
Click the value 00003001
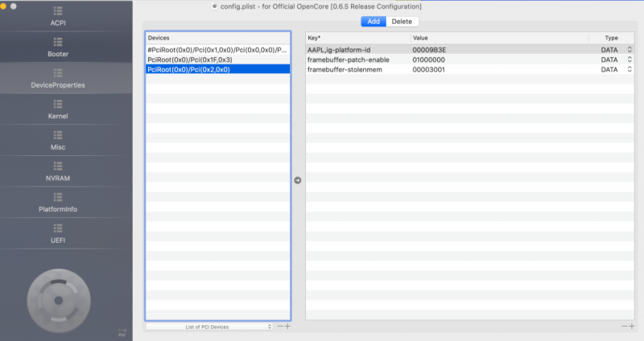[428, 69]
